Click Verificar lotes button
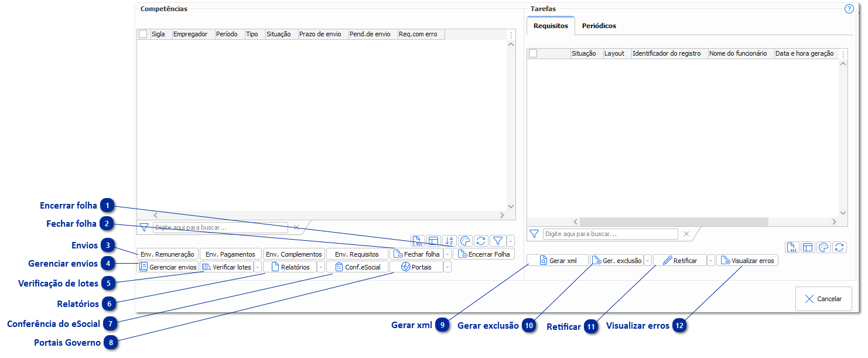 click(227, 267)
